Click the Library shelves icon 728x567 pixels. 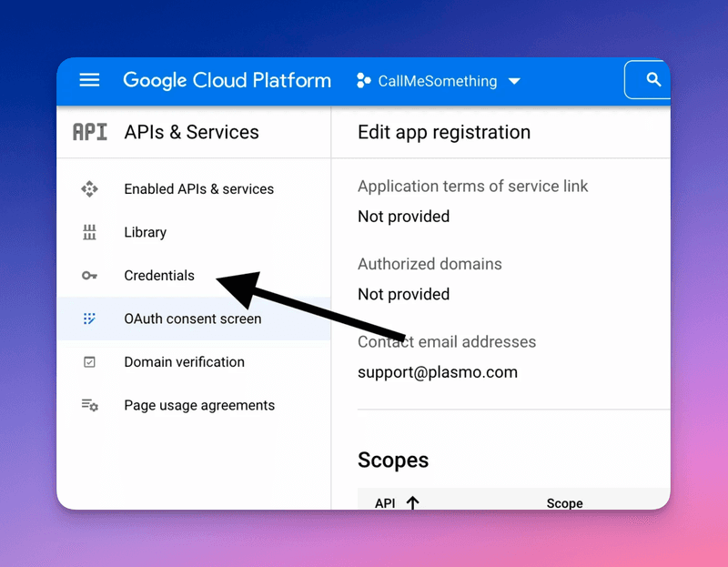pyautogui.click(x=89, y=232)
